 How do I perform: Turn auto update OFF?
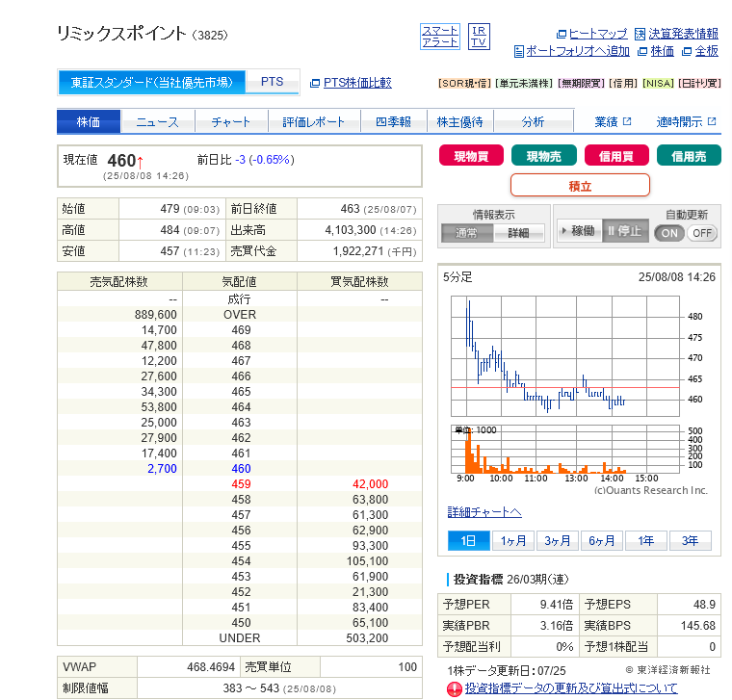[x=702, y=233]
